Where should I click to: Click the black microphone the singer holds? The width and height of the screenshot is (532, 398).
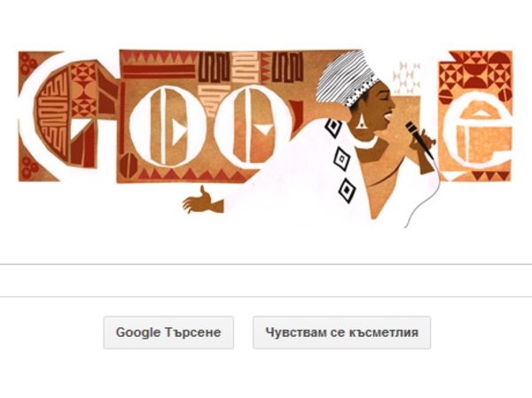point(419,140)
